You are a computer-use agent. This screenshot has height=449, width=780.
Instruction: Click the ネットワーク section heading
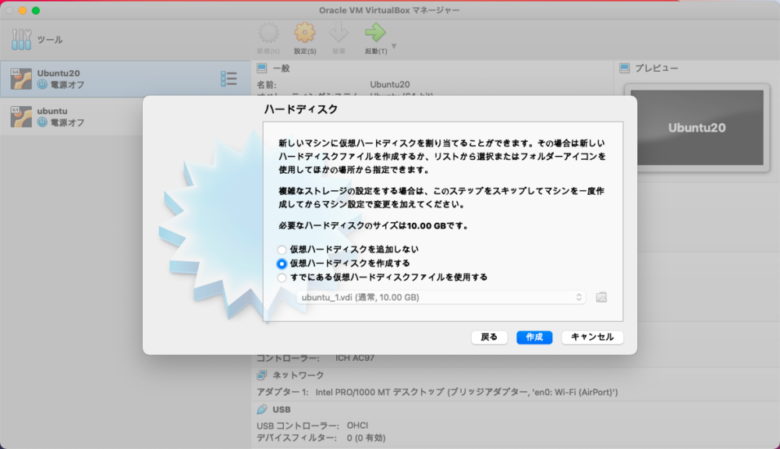pyautogui.click(x=298, y=375)
